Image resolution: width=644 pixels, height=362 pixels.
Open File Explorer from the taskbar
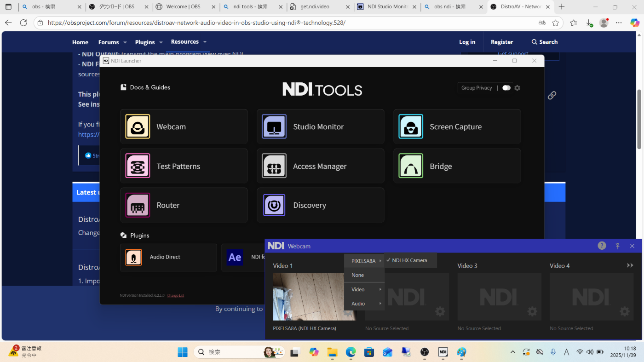click(x=332, y=352)
